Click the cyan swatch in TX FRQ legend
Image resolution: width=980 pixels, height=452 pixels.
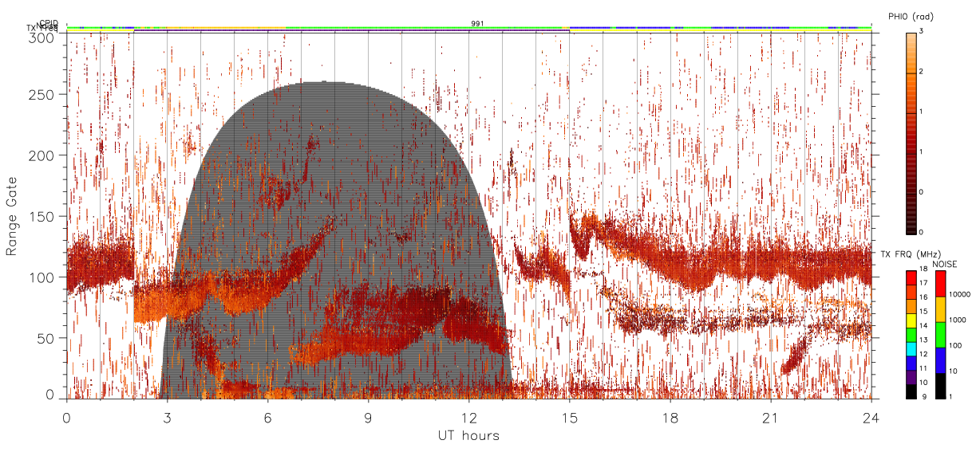911,348
